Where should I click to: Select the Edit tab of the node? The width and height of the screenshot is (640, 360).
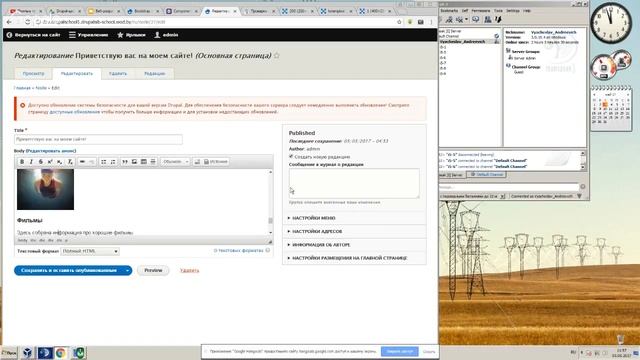[77, 73]
